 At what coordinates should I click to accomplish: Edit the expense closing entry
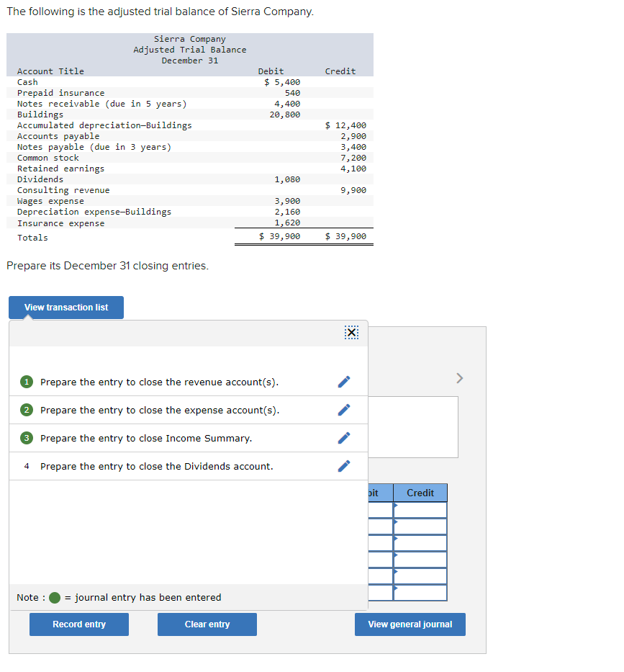point(343,409)
